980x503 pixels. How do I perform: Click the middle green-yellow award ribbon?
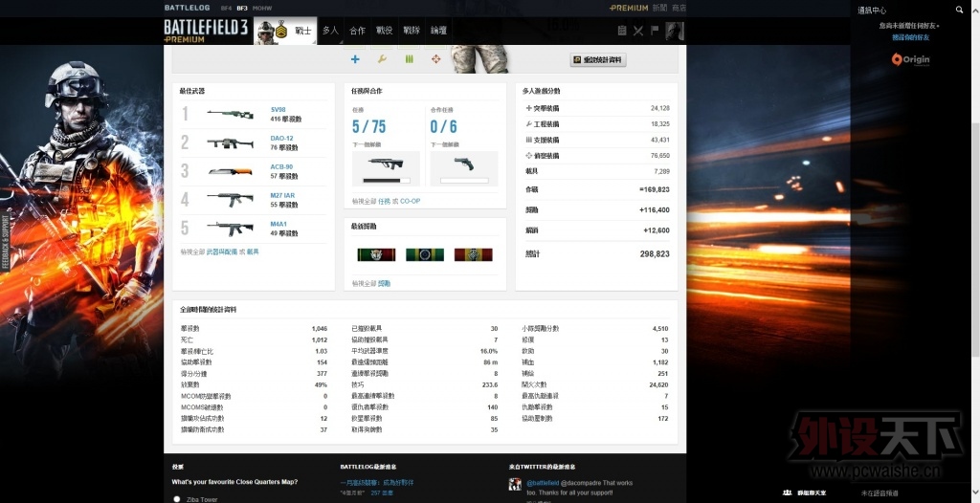tap(425, 254)
